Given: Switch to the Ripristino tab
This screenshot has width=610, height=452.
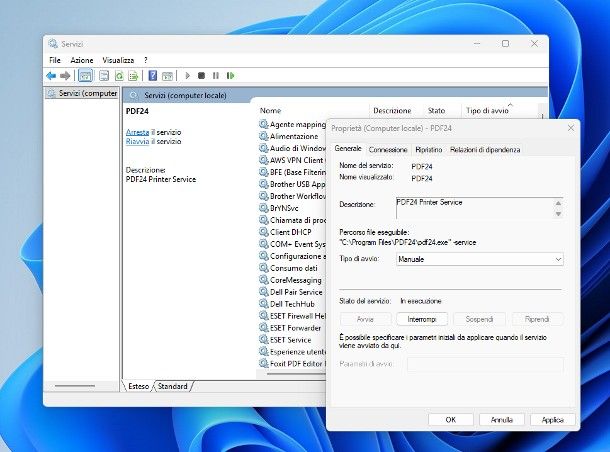Looking at the screenshot, I should tap(429, 150).
